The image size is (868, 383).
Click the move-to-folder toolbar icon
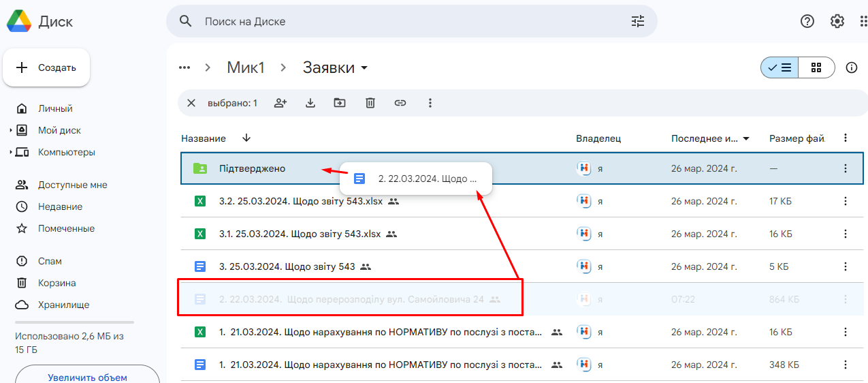click(340, 103)
